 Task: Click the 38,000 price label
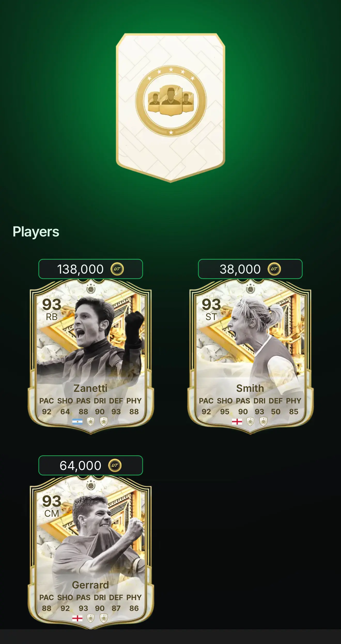[x=240, y=269]
